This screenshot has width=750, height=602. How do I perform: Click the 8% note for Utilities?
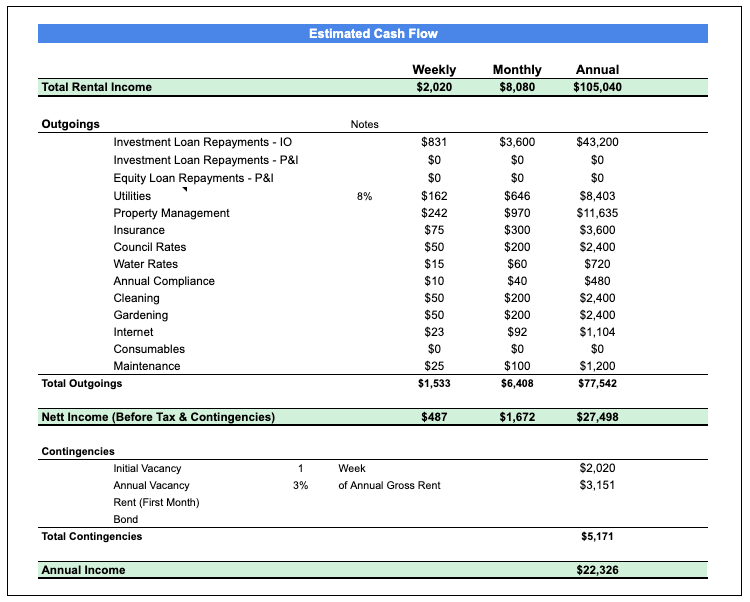(x=364, y=197)
